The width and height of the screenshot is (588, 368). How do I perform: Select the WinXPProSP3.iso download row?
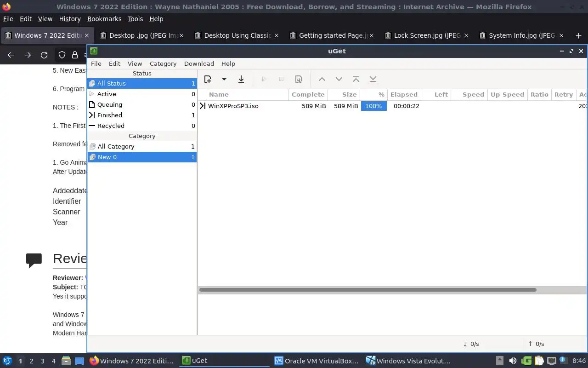(x=393, y=106)
